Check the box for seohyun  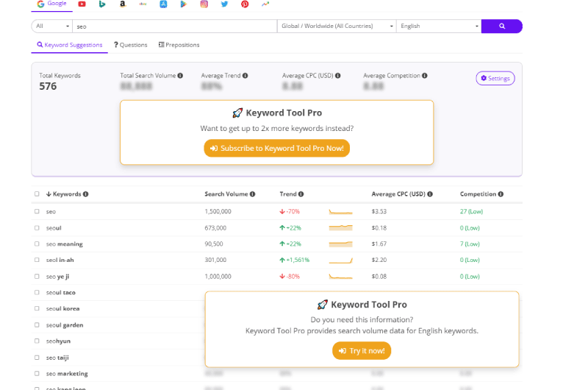coord(37,341)
